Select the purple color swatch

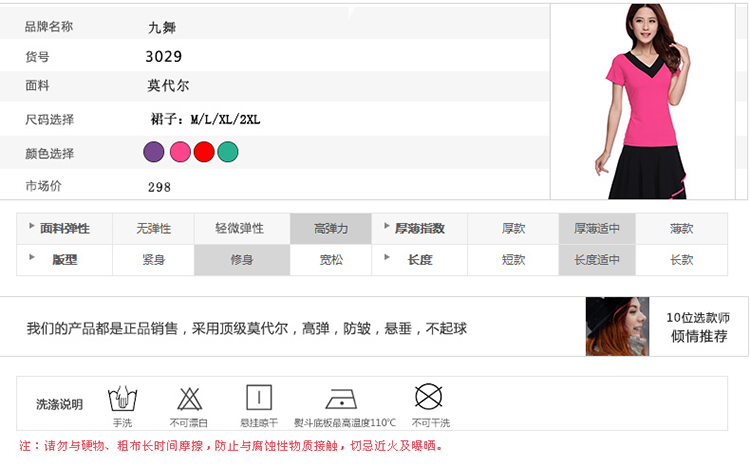(154, 152)
